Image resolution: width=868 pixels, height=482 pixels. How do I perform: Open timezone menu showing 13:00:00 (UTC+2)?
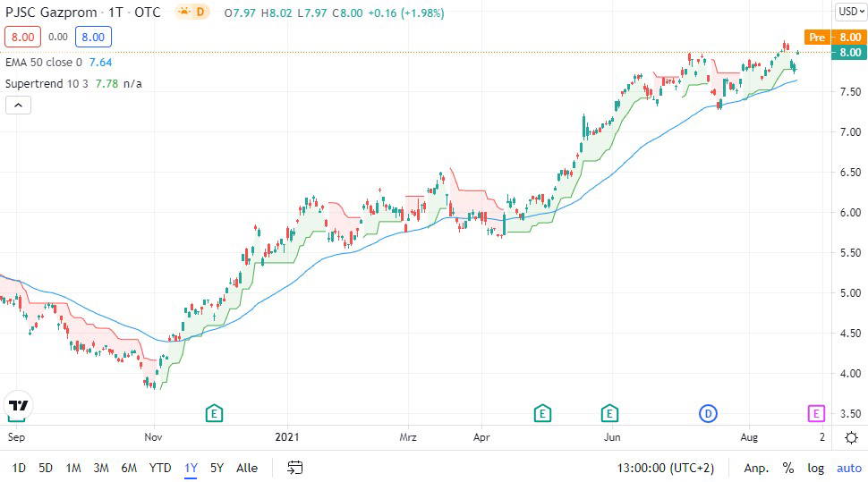(x=666, y=469)
